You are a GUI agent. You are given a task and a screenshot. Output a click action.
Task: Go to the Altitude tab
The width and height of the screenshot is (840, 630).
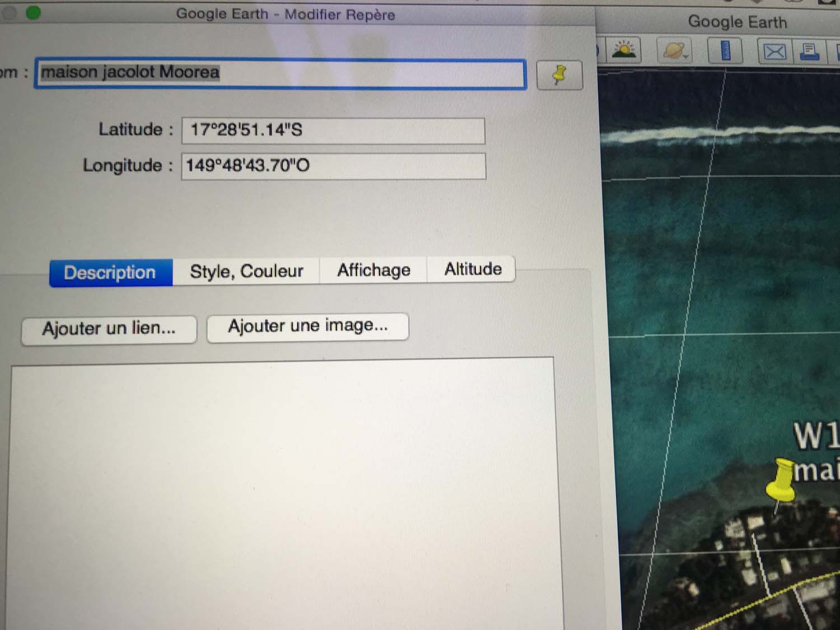[x=473, y=269]
